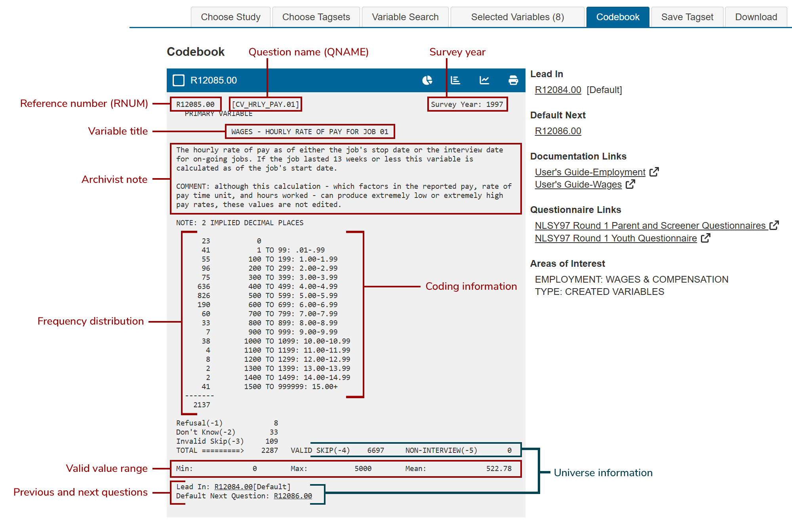The height and width of the screenshot is (532, 792).
Task: Click R12086.00 in Default Next Question line
Action: click(x=293, y=496)
